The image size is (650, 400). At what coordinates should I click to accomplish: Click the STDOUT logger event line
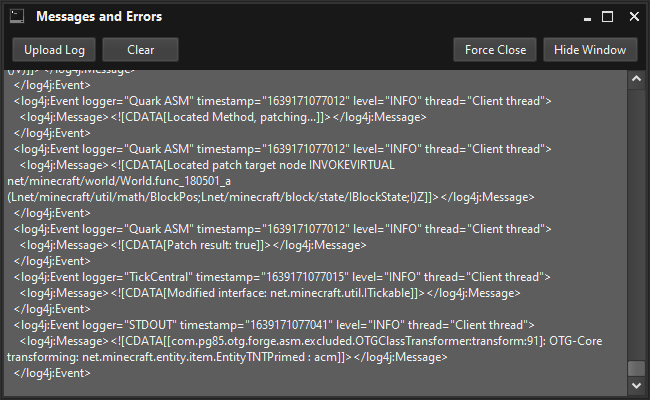274,325
